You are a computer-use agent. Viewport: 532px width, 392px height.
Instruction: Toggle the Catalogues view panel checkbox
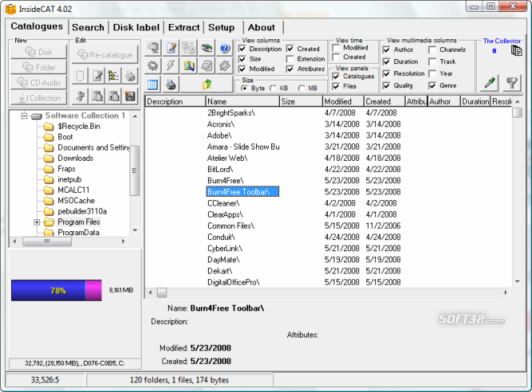[336, 76]
